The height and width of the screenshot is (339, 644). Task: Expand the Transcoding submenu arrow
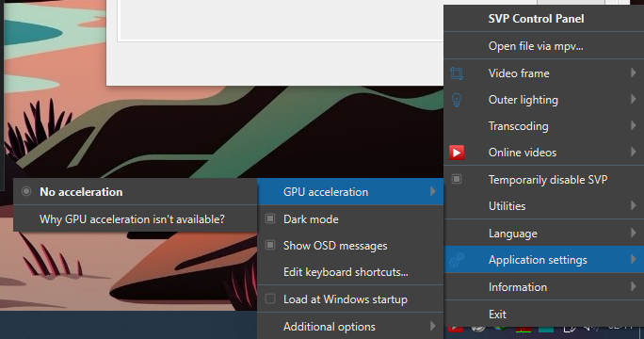point(634,125)
